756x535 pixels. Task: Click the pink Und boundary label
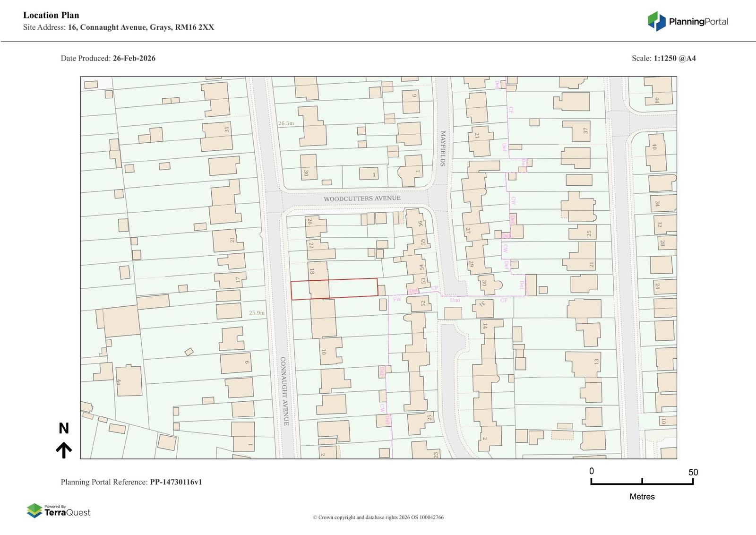coord(455,300)
